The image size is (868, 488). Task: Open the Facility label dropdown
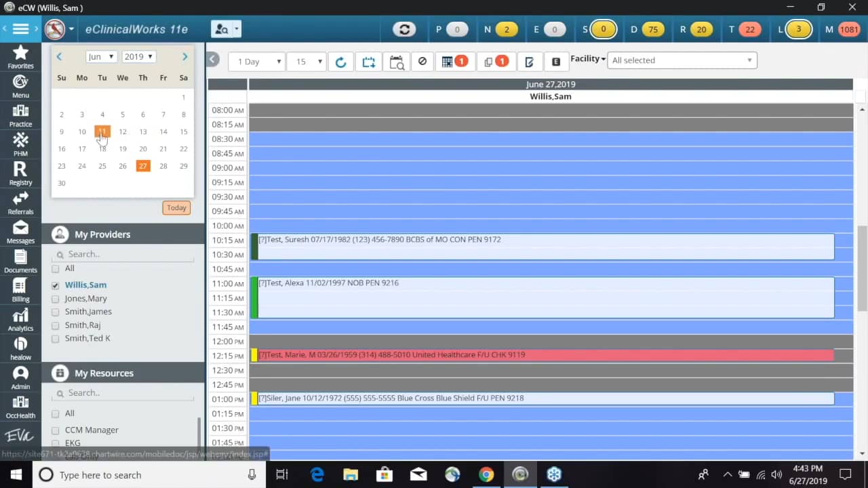tap(588, 59)
